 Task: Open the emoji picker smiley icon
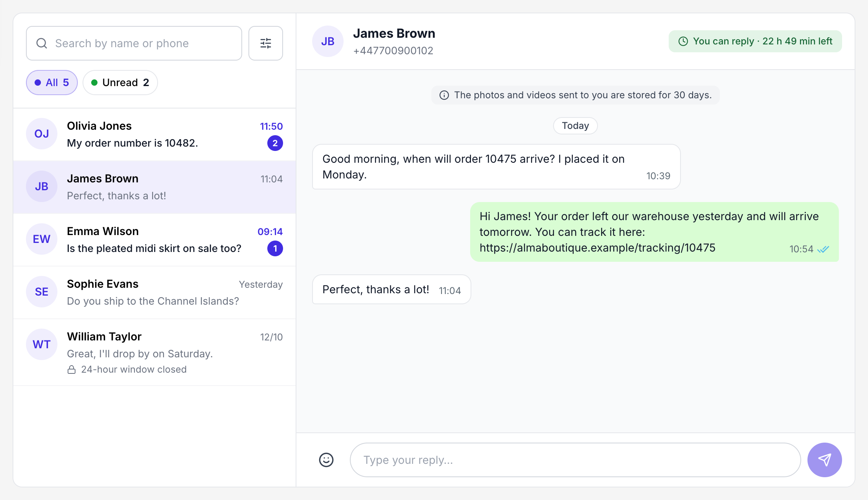tap(326, 460)
